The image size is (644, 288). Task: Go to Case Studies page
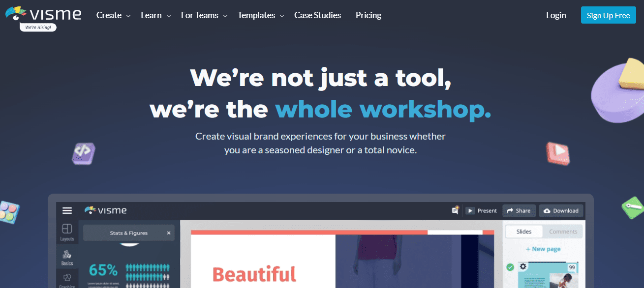[317, 15]
